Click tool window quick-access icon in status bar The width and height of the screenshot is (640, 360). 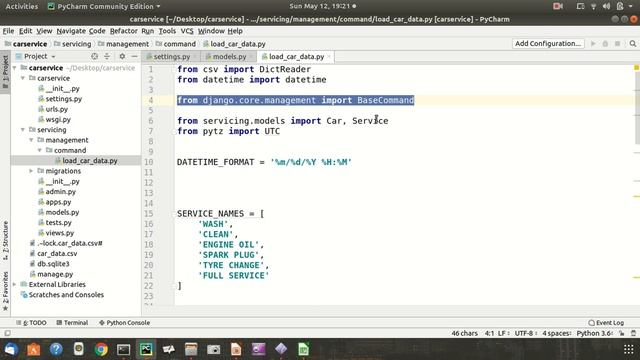[x=7, y=333]
